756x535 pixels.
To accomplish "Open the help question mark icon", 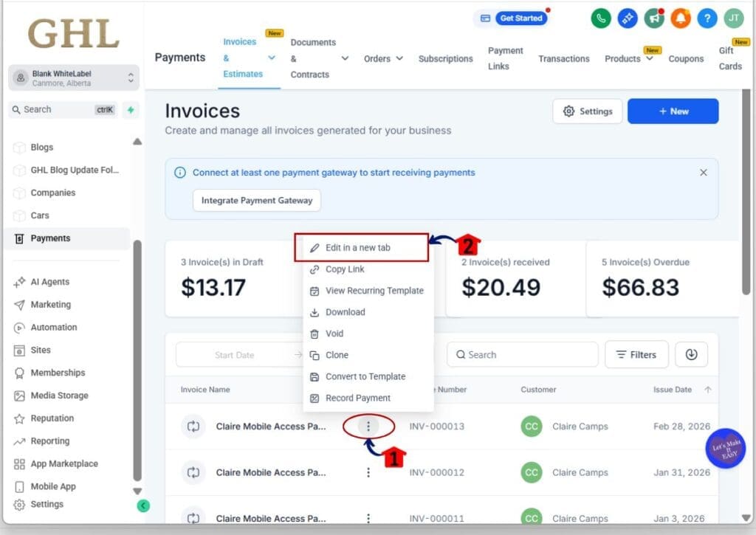I will 707,18.
